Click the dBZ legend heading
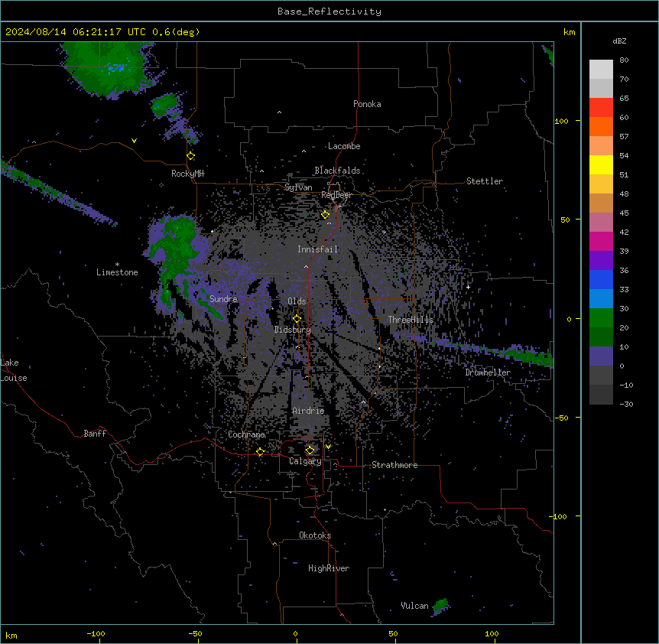This screenshot has width=659, height=644. (619, 41)
